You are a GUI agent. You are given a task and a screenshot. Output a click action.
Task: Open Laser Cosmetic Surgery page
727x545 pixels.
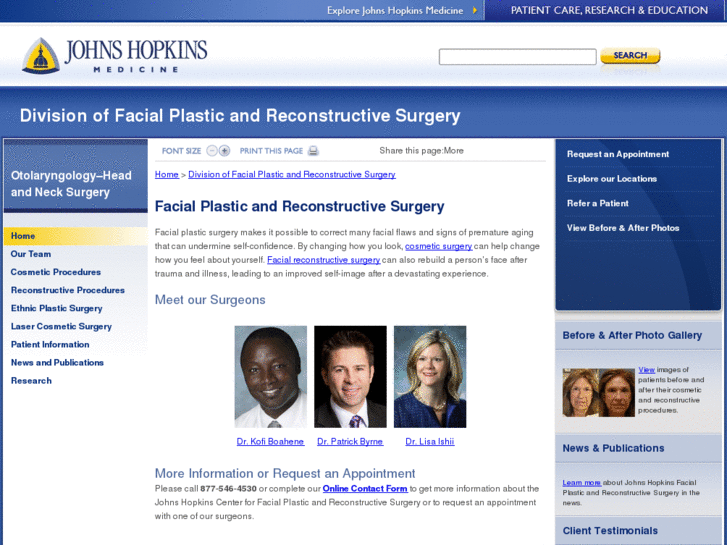click(x=61, y=326)
